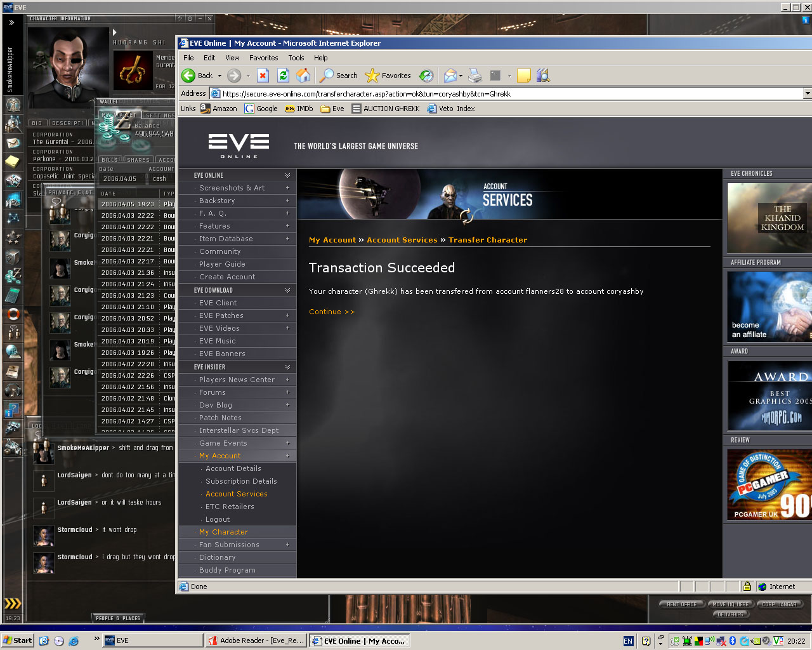The image size is (812, 650).
Task: Collapse the EVE ONLINE section chevron
Action: click(287, 175)
